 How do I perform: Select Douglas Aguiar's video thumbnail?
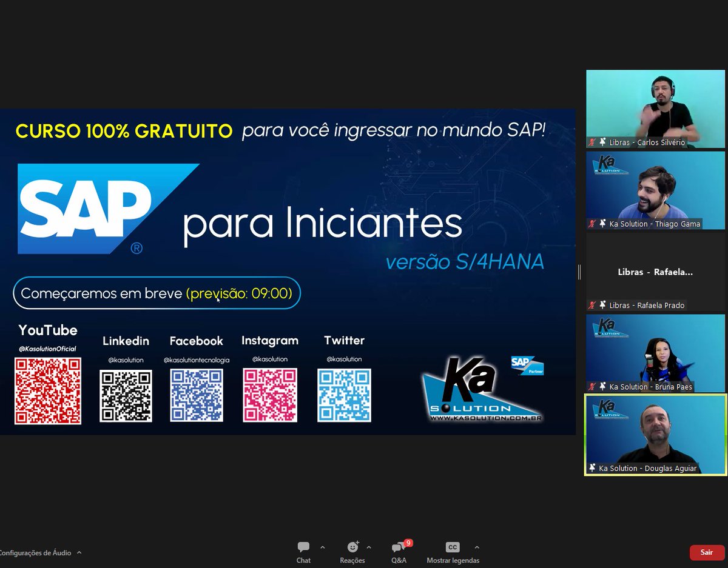656,435
